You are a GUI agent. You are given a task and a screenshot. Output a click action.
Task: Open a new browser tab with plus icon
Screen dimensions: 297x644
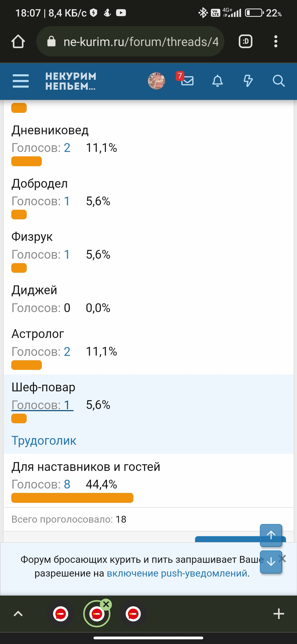click(279, 613)
